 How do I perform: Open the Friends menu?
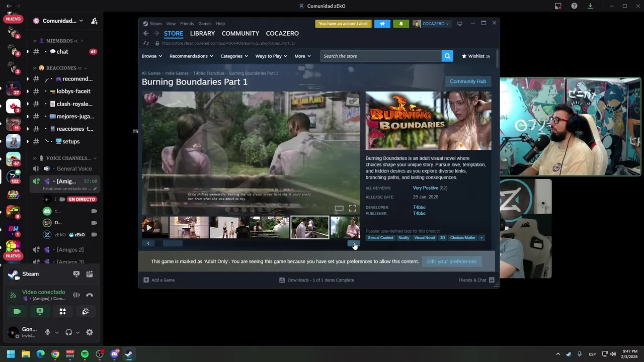(x=187, y=24)
